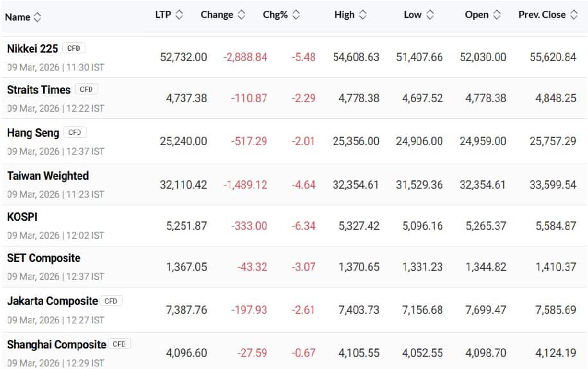Select Taiwan Weighted LTP 32,110.42

coord(184,185)
